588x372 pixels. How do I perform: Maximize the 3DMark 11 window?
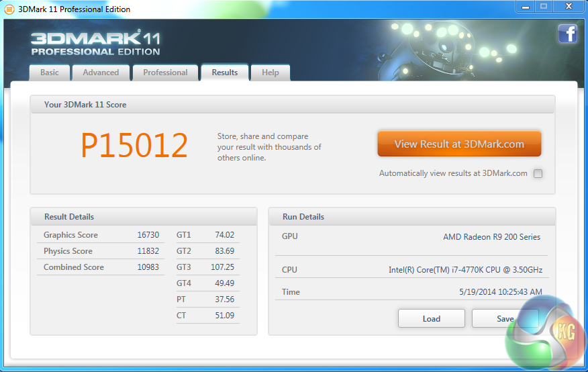coord(544,7)
